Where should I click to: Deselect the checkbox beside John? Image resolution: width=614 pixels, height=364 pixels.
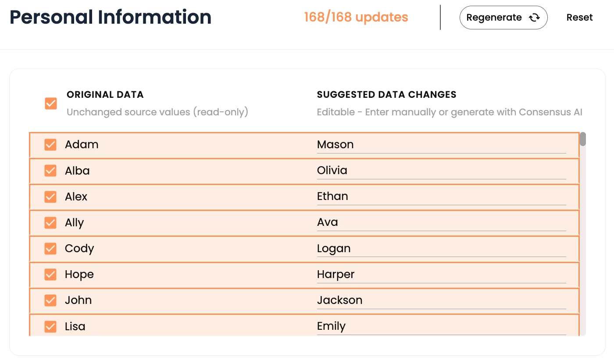coord(50,300)
